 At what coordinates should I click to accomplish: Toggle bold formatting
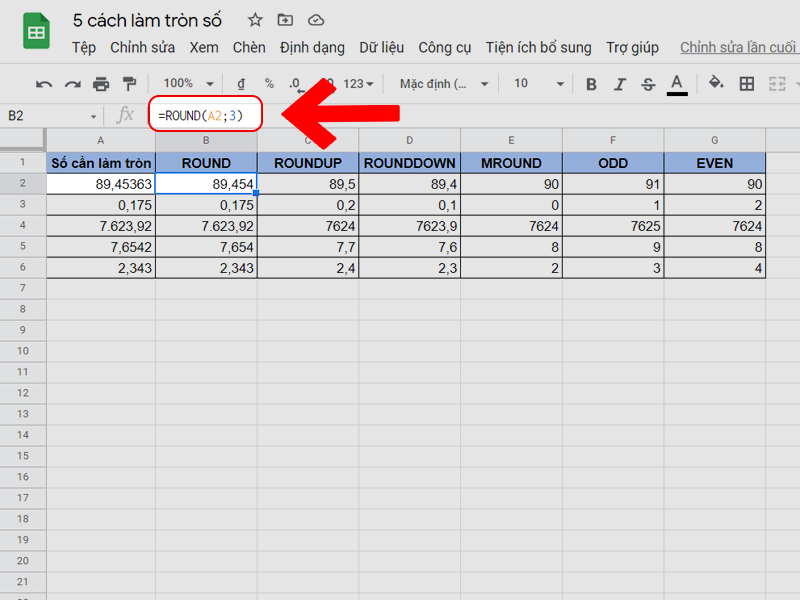591,84
